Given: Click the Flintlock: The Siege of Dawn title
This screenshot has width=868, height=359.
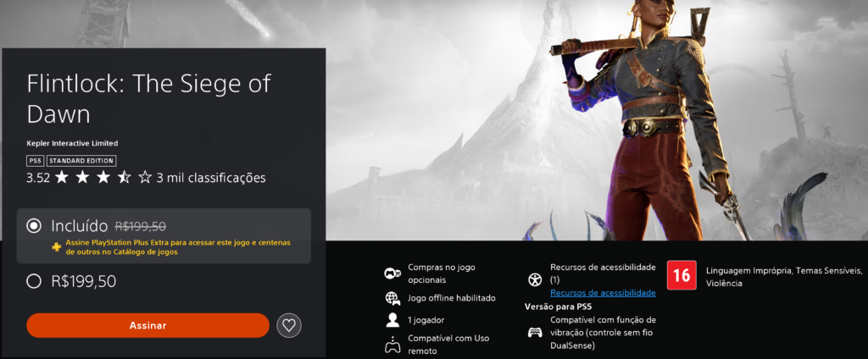Looking at the screenshot, I should point(149,98).
